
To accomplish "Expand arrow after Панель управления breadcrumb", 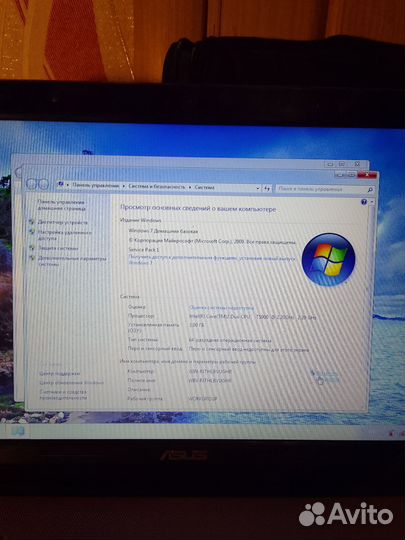I will (124, 186).
